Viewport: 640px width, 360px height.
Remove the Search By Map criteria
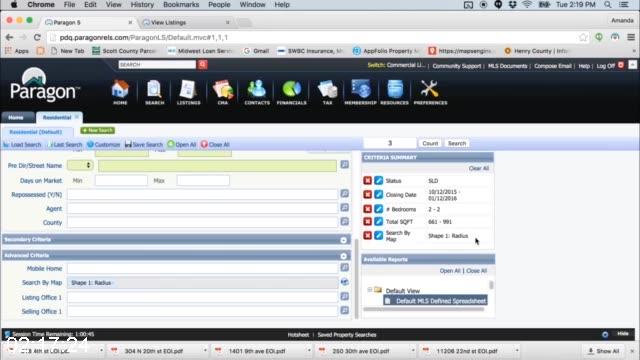(367, 236)
